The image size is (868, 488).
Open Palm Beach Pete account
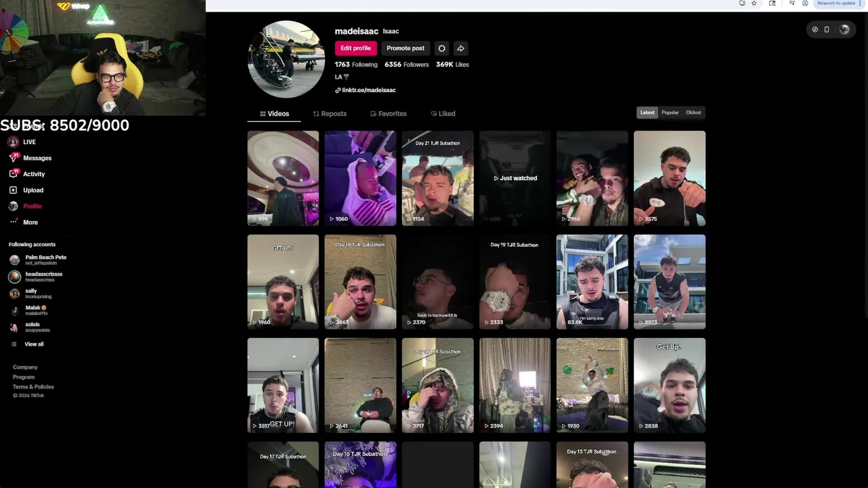pos(39,260)
